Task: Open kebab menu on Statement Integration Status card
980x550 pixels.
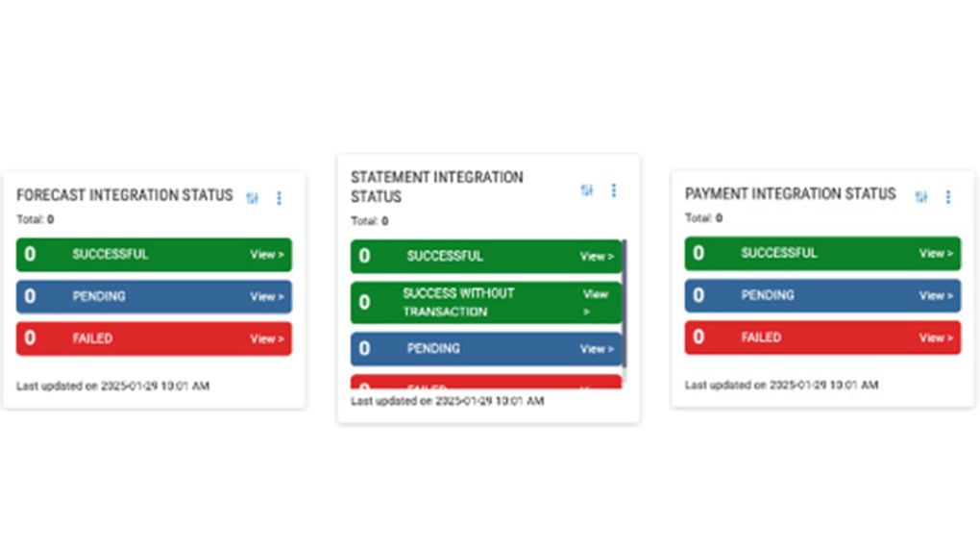Action: [x=614, y=190]
